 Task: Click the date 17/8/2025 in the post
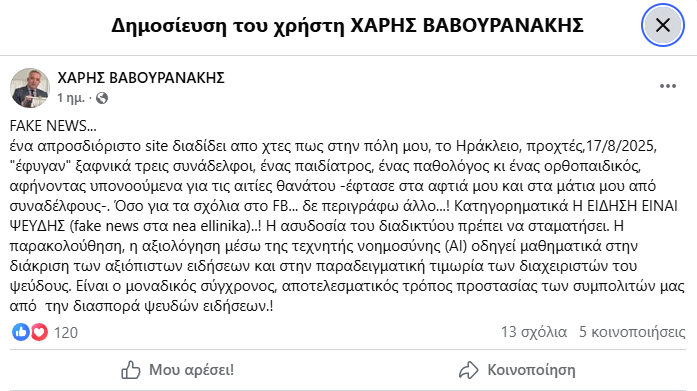coord(620,146)
